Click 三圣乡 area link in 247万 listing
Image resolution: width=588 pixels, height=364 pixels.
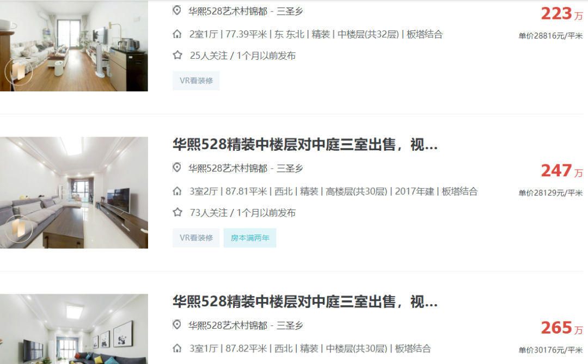click(290, 168)
